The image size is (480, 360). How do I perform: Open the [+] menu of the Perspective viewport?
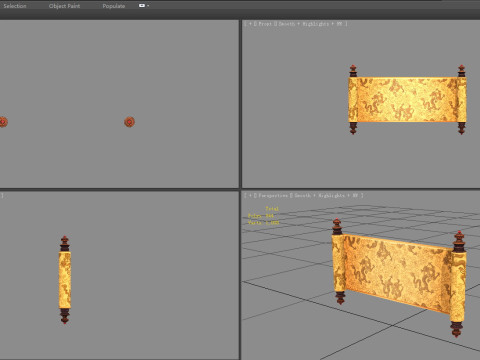tap(250, 196)
